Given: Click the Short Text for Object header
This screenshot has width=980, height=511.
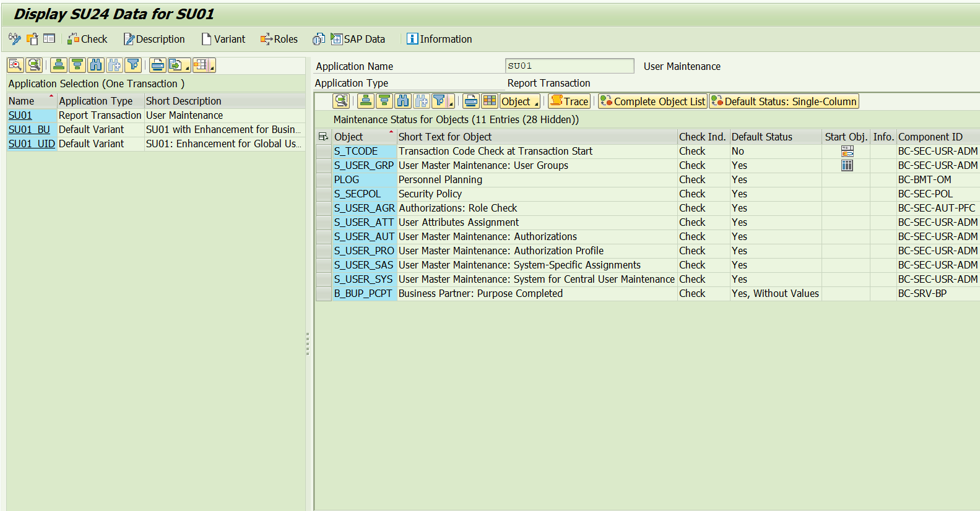Looking at the screenshot, I should (x=537, y=137).
